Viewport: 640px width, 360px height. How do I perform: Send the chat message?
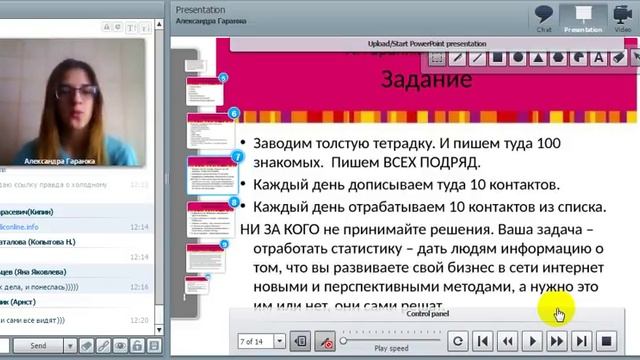(x=38, y=346)
